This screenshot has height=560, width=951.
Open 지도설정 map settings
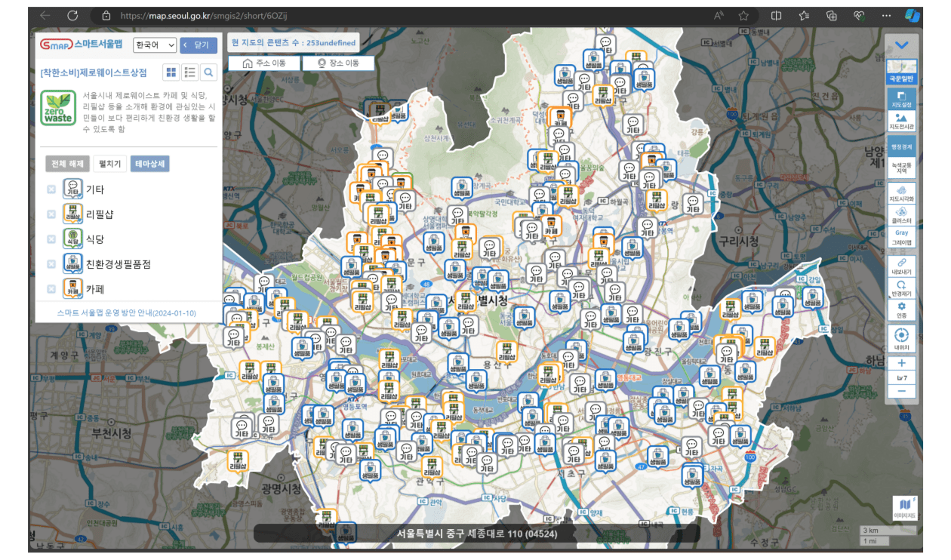tap(901, 99)
